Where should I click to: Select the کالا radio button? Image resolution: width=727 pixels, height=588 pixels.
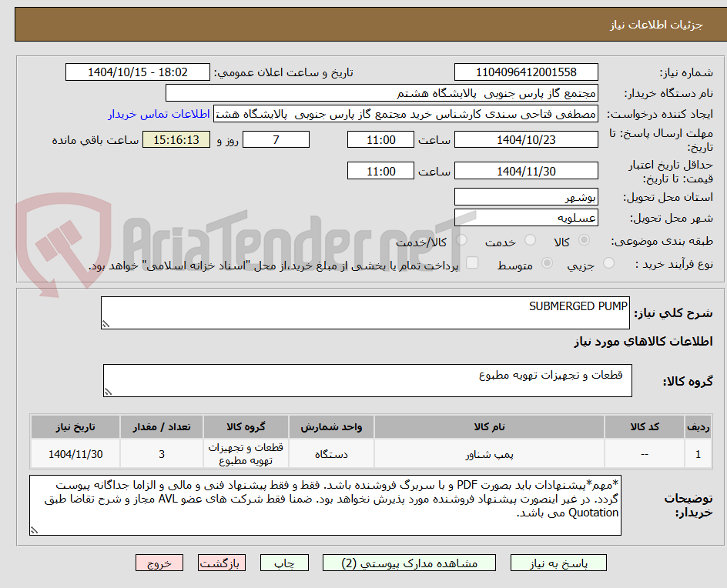(585, 240)
